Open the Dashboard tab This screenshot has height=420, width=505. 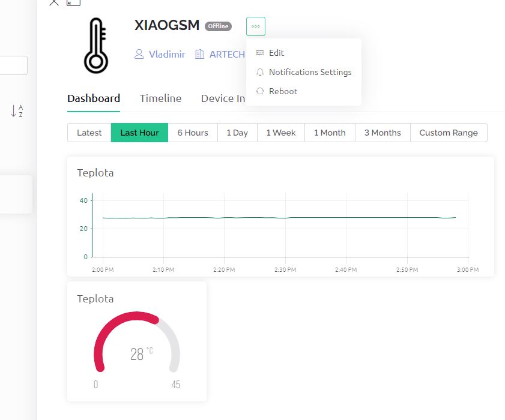(94, 98)
